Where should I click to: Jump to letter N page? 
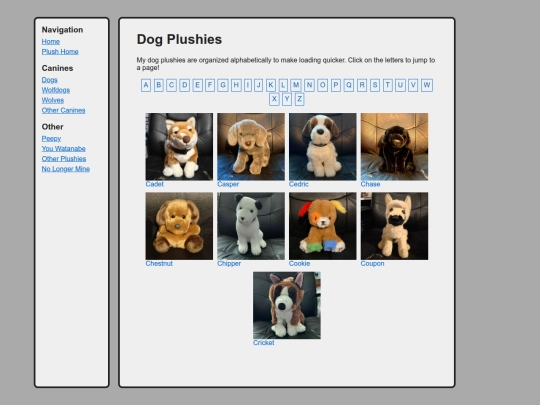[309, 85]
